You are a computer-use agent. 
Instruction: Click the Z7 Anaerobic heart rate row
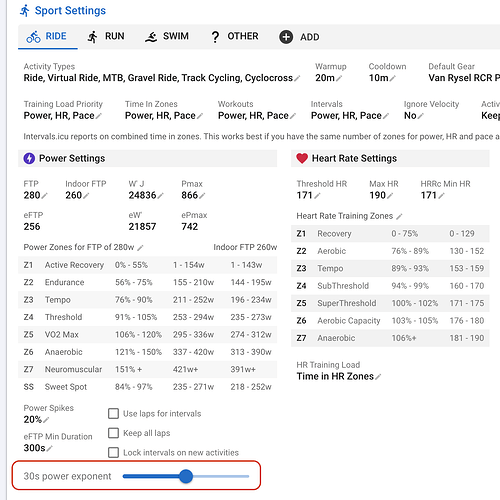coord(390,338)
